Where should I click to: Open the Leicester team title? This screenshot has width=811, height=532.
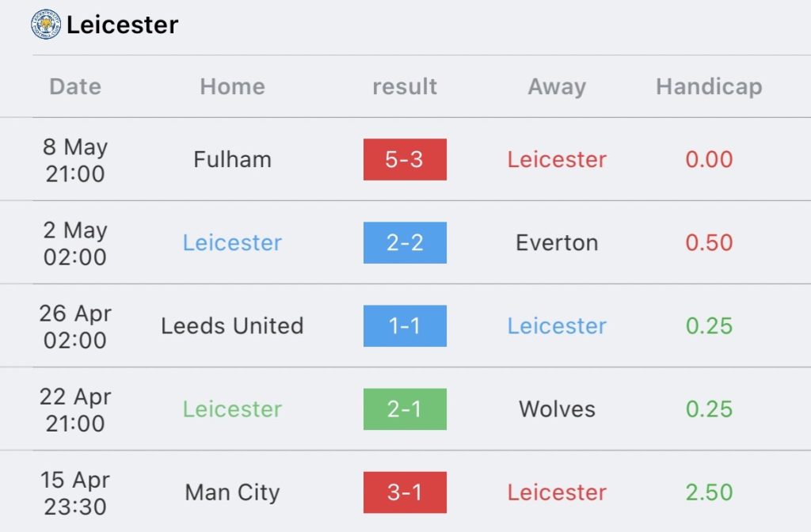pyautogui.click(x=123, y=25)
